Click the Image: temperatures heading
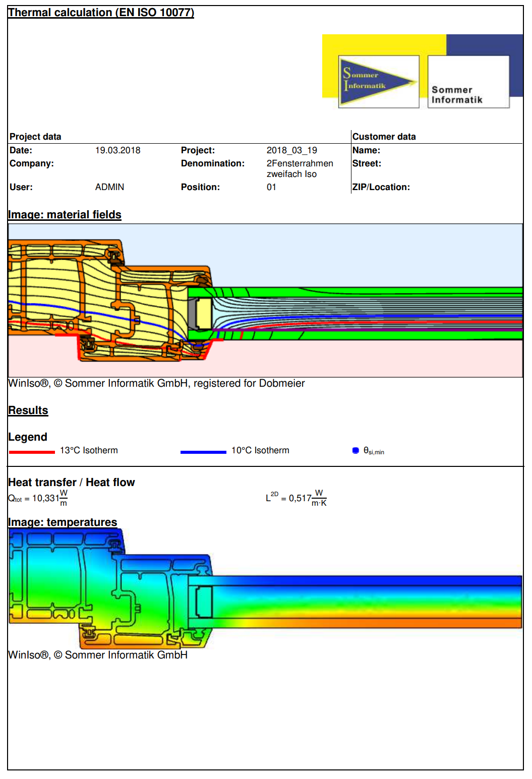 [x=63, y=522]
